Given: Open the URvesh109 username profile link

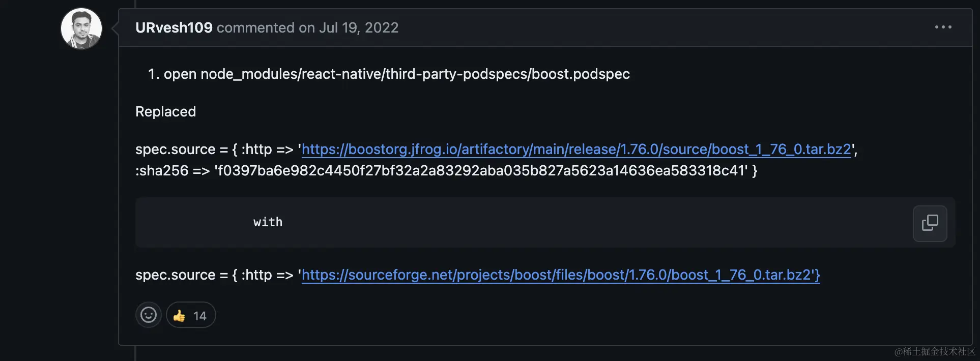Looking at the screenshot, I should click(x=174, y=28).
